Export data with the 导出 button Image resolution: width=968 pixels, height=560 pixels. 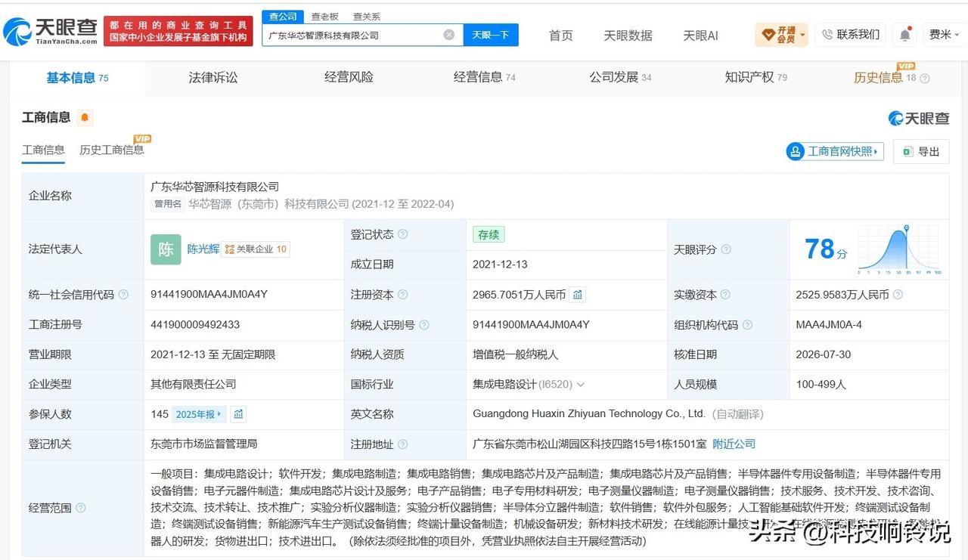tap(921, 151)
